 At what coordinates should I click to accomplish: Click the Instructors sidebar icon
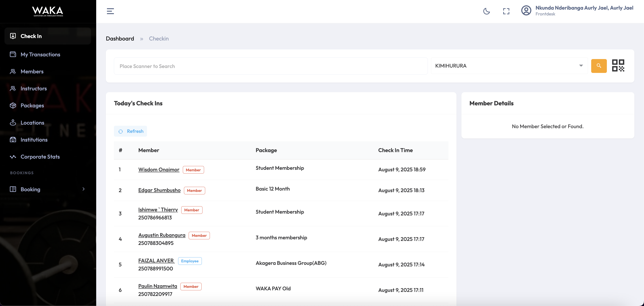13,89
